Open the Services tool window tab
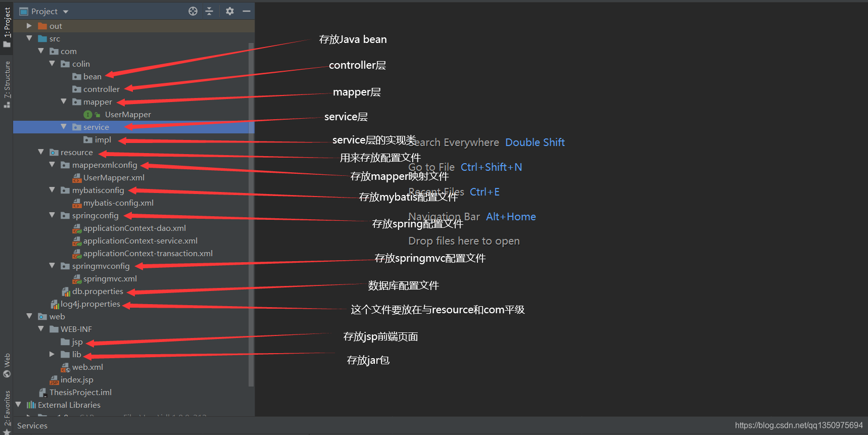Viewport: 868px width, 435px height. [32, 426]
